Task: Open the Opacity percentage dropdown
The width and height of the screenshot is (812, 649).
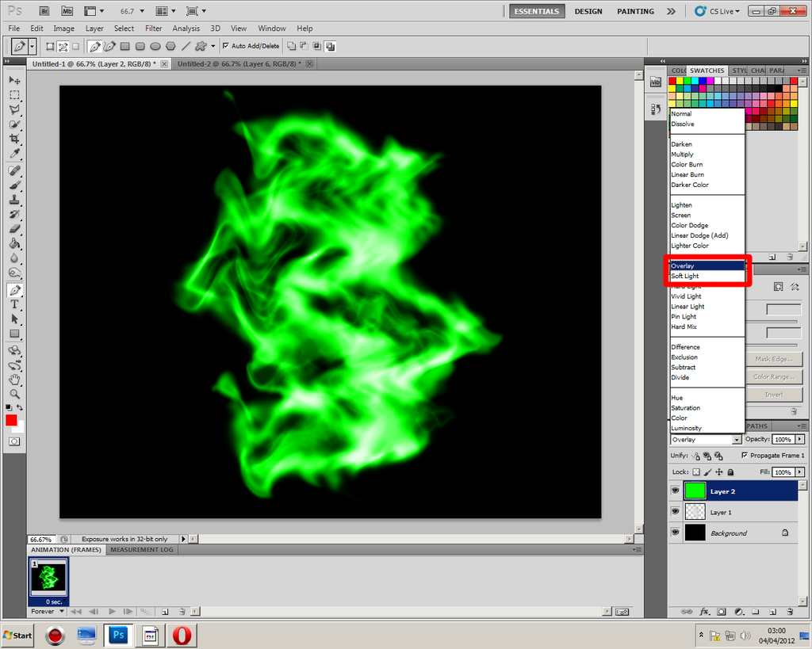Action: (798, 439)
